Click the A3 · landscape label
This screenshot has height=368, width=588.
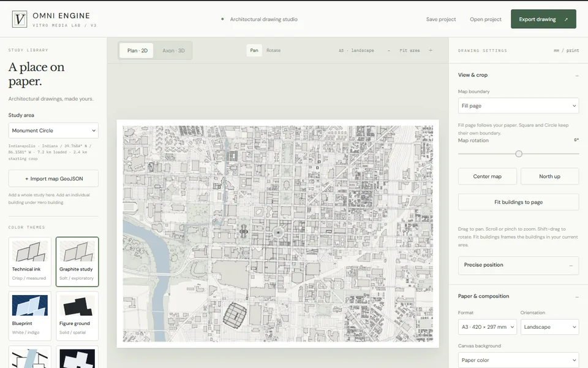pyautogui.click(x=356, y=50)
